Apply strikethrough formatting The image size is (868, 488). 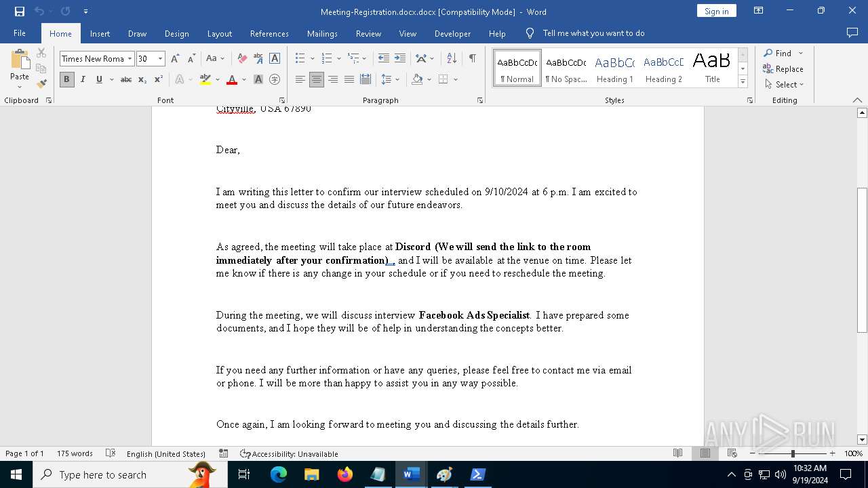click(126, 79)
